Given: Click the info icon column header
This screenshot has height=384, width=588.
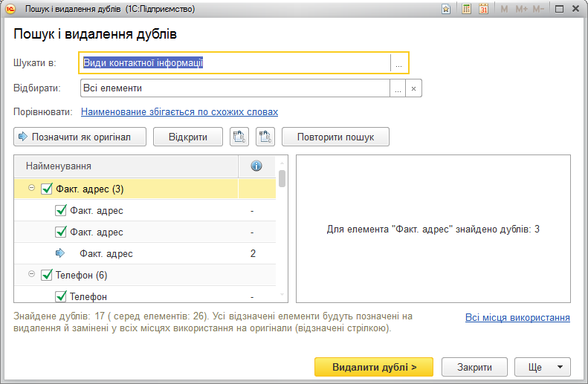Looking at the screenshot, I should [256, 166].
